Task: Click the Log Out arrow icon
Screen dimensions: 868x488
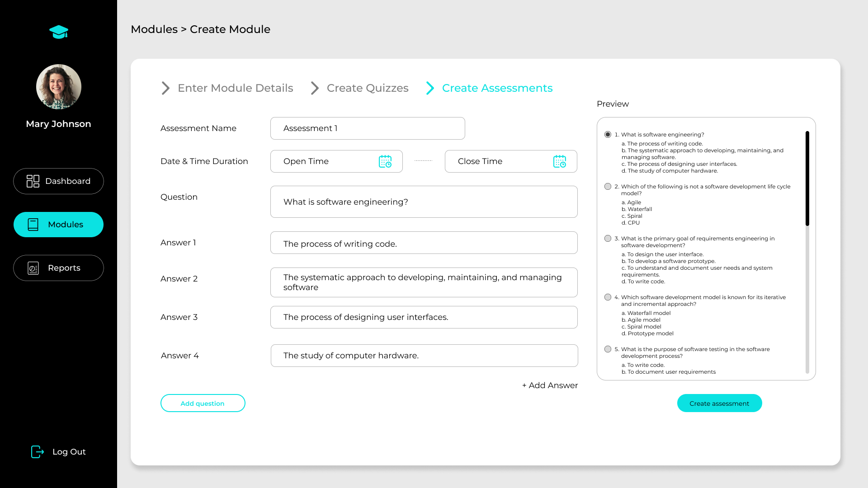Action: [x=38, y=451]
